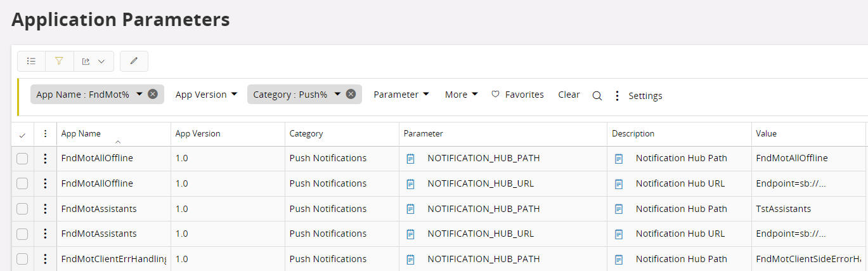Screen dimensions: 868x271
Task: Expand the App Version filter dropdown
Action: [x=206, y=94]
